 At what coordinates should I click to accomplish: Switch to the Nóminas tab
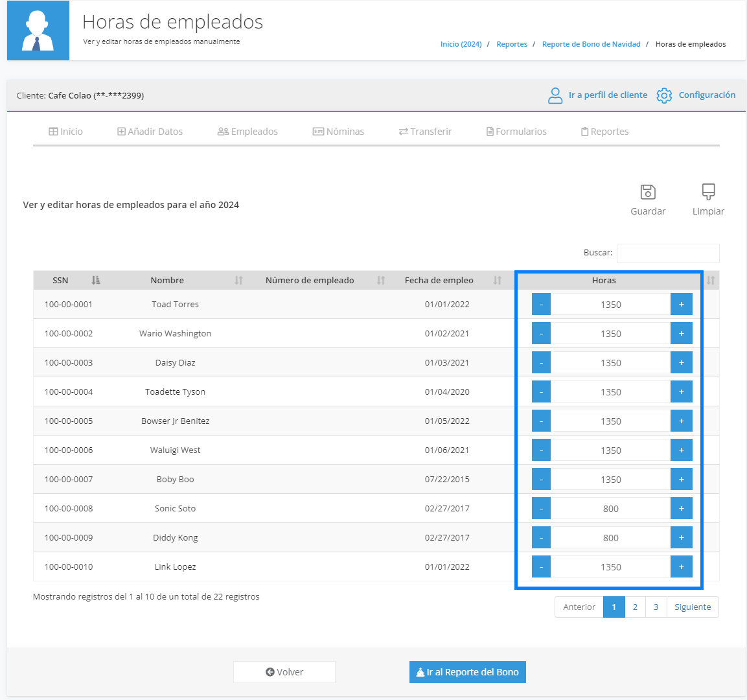[x=338, y=132]
